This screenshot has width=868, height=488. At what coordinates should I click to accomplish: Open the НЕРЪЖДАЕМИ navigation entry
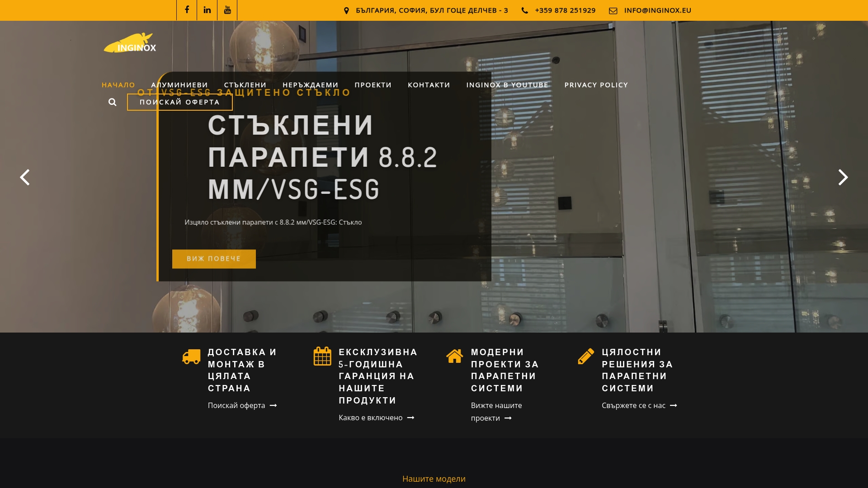click(x=310, y=85)
